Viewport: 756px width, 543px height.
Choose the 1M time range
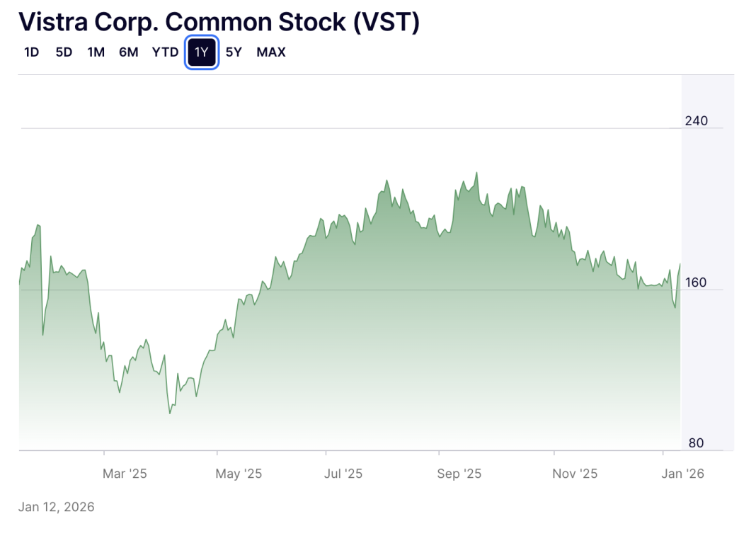(96, 52)
